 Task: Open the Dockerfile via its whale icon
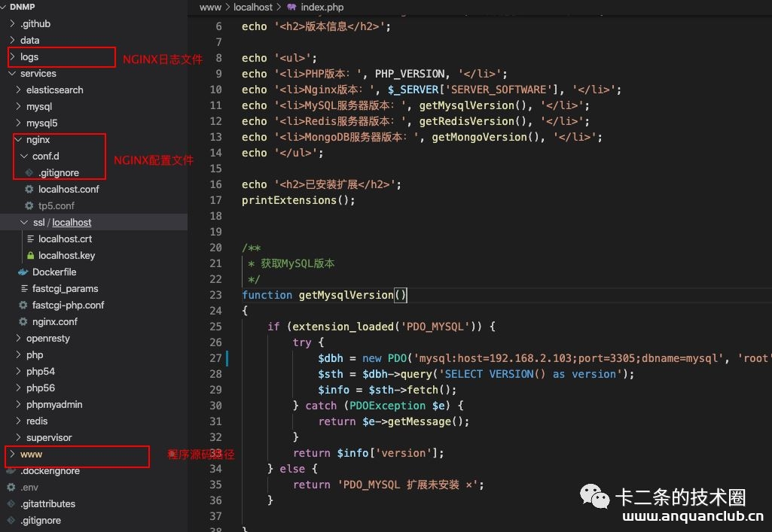23,272
